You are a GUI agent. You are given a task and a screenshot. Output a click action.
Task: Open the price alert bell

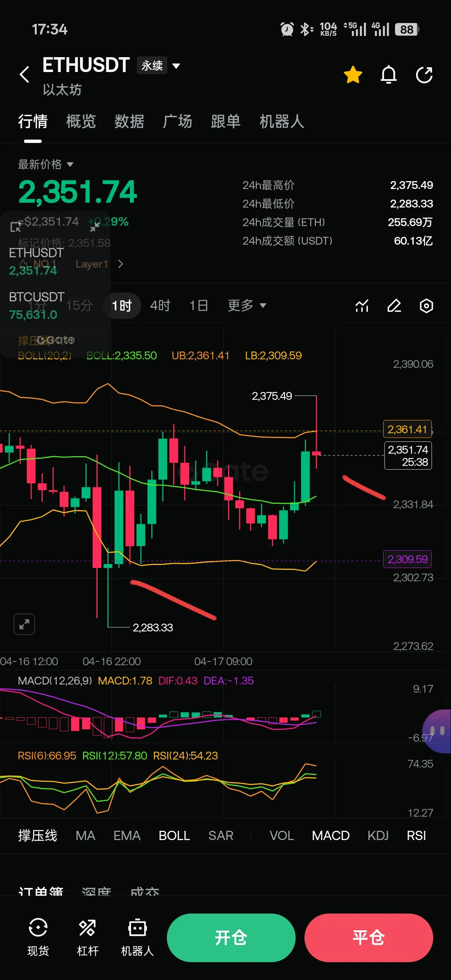click(x=389, y=75)
